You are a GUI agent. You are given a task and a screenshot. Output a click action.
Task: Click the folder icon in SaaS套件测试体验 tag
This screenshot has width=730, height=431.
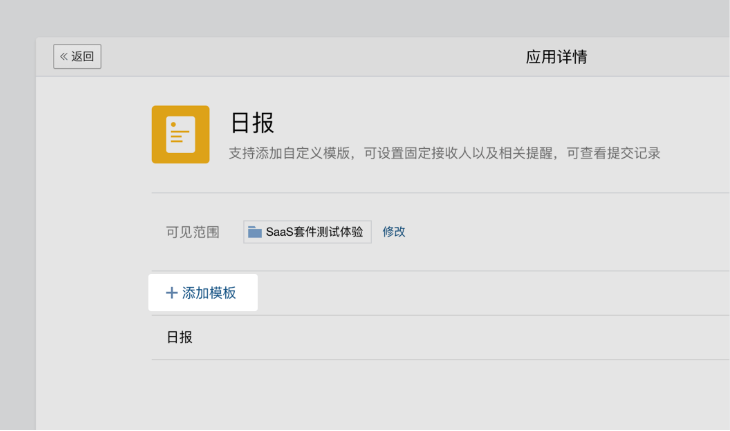point(255,232)
